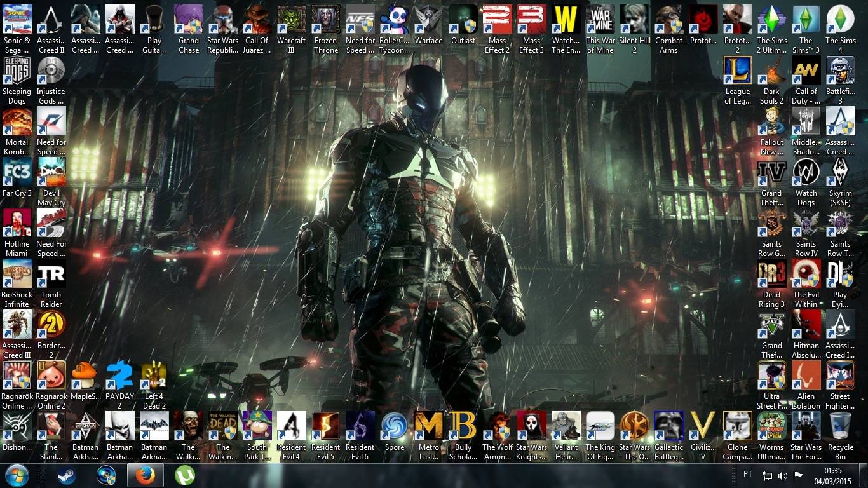Select the Sleeping Dogs icon

[17, 70]
